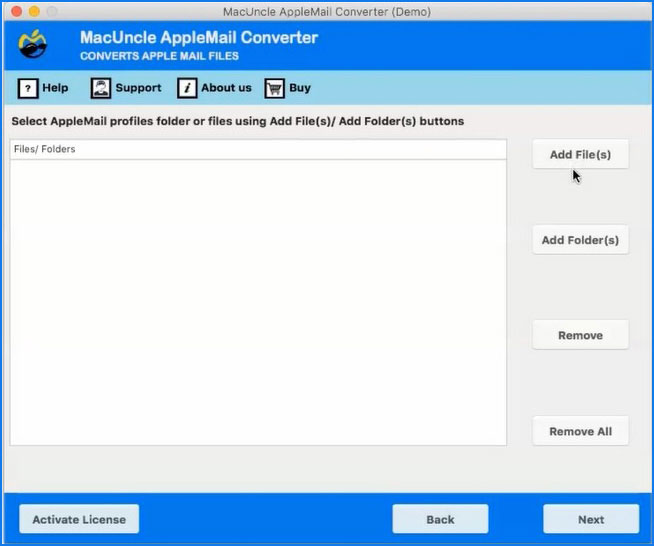This screenshot has height=546, width=654.
Task: Click inside the empty files list area
Action: pyautogui.click(x=258, y=302)
